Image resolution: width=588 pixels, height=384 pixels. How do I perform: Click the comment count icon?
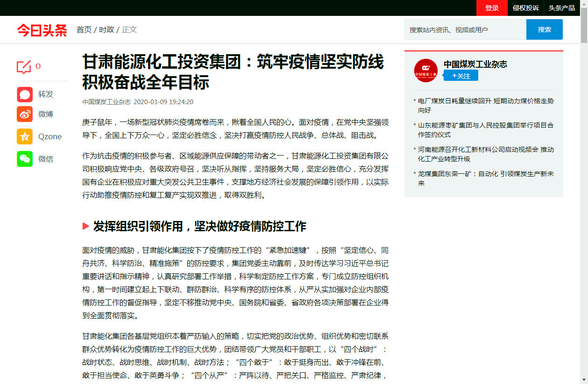pos(24,67)
